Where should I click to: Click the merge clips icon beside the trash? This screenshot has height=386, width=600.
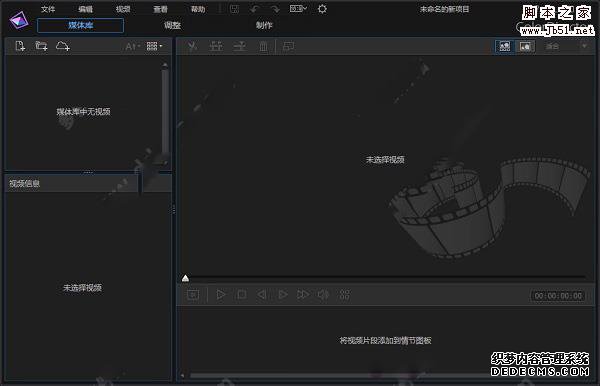(240, 46)
